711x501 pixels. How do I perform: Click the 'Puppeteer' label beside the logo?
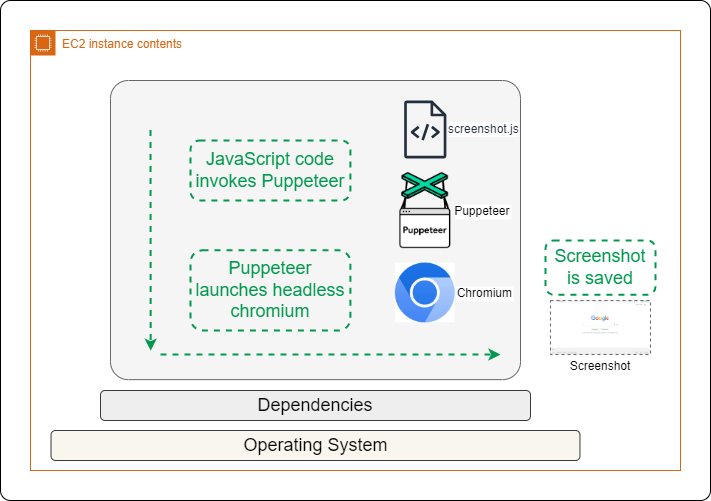482,211
